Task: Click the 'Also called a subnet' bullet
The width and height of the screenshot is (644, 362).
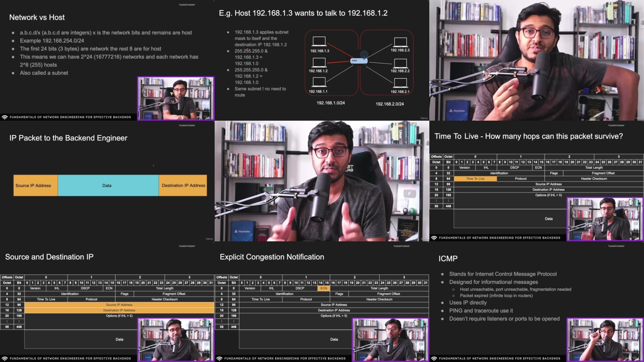Action: point(44,73)
